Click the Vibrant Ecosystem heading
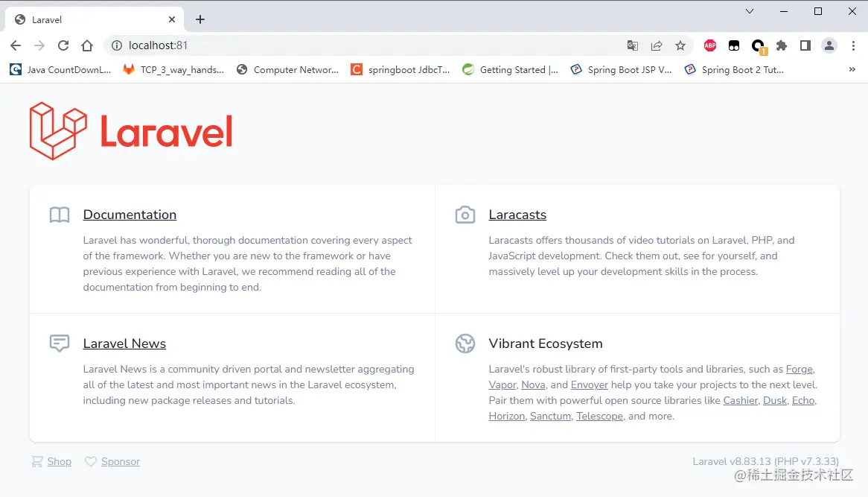The height and width of the screenshot is (497, 868). pyautogui.click(x=545, y=344)
